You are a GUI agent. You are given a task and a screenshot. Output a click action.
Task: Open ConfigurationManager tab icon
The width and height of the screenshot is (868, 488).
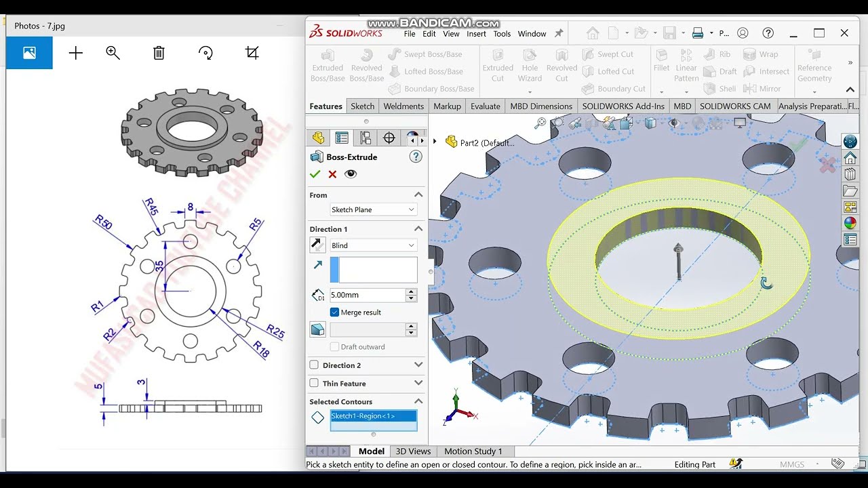coord(366,138)
